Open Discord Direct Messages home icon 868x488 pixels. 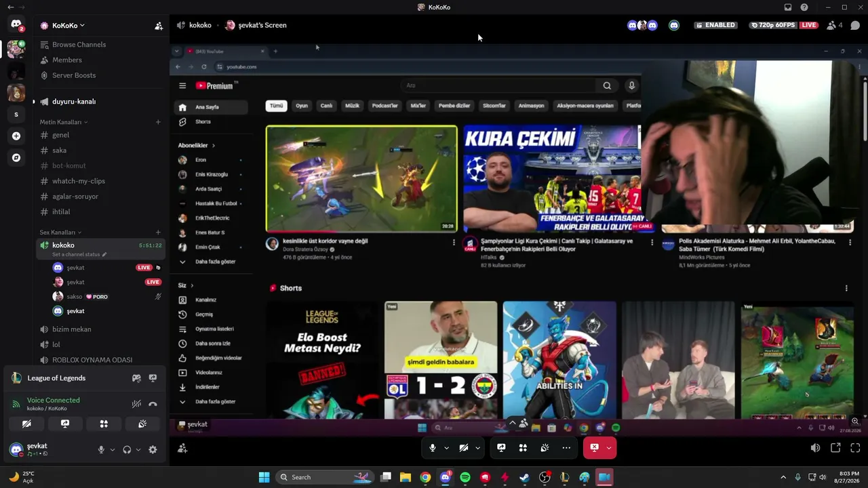click(16, 25)
